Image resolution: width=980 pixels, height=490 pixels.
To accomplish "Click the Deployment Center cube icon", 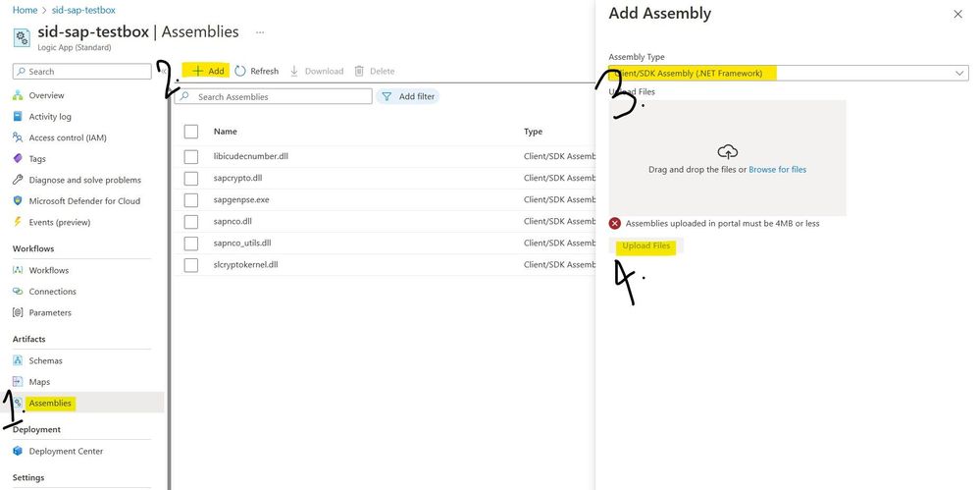I will coord(18,451).
